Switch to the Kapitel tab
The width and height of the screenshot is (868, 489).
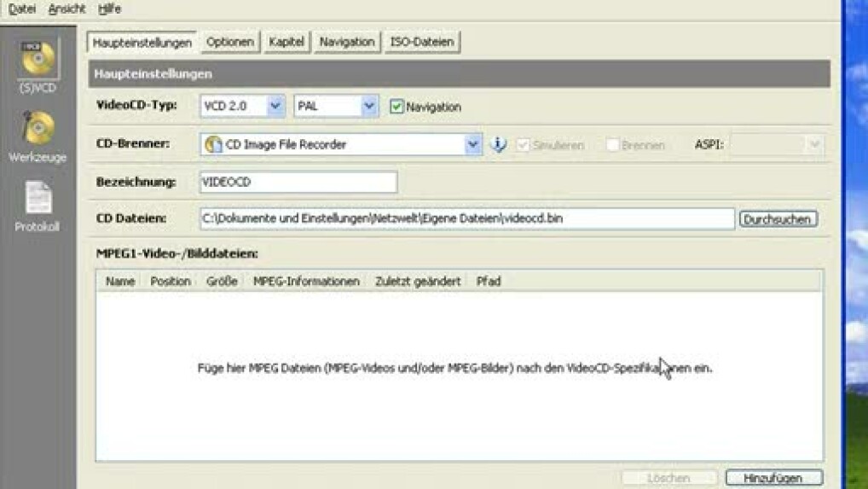pos(286,42)
